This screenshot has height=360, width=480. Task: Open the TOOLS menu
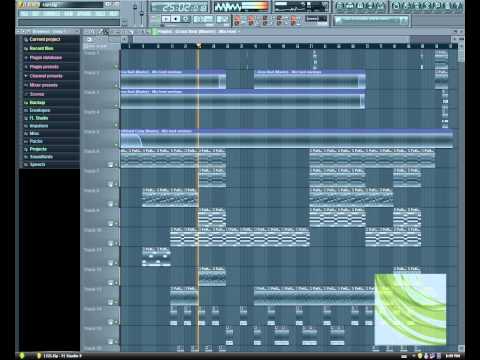tap(101, 14)
